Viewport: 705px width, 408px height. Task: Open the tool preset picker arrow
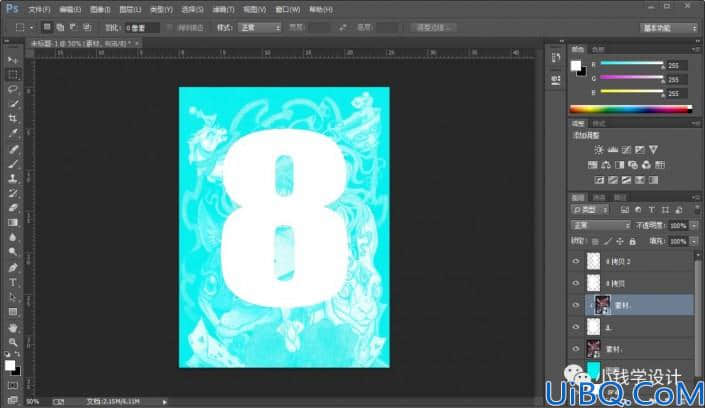click(31, 28)
